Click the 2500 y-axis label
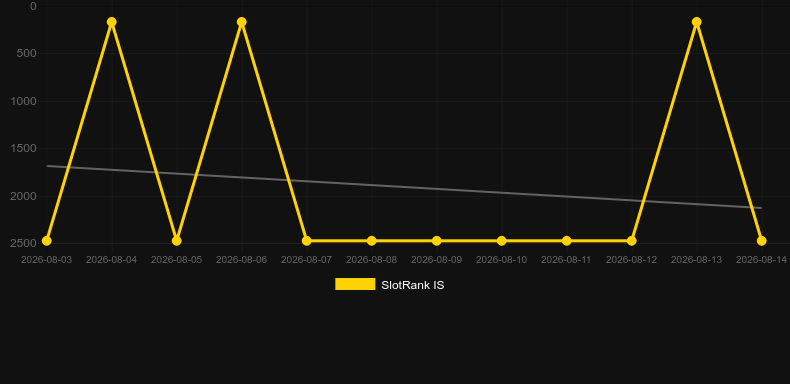The height and width of the screenshot is (384, 790). [x=23, y=243]
